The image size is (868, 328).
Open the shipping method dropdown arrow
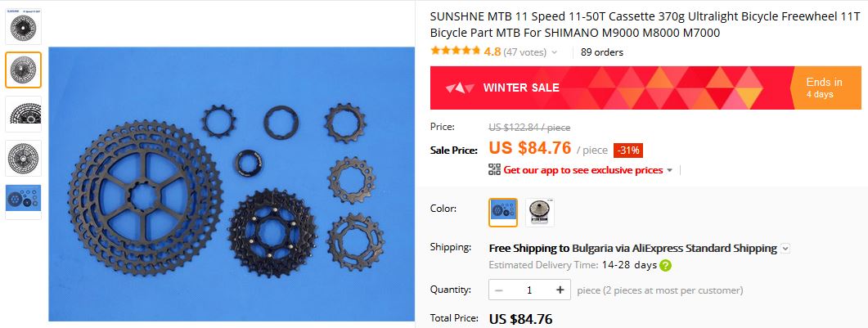point(785,249)
